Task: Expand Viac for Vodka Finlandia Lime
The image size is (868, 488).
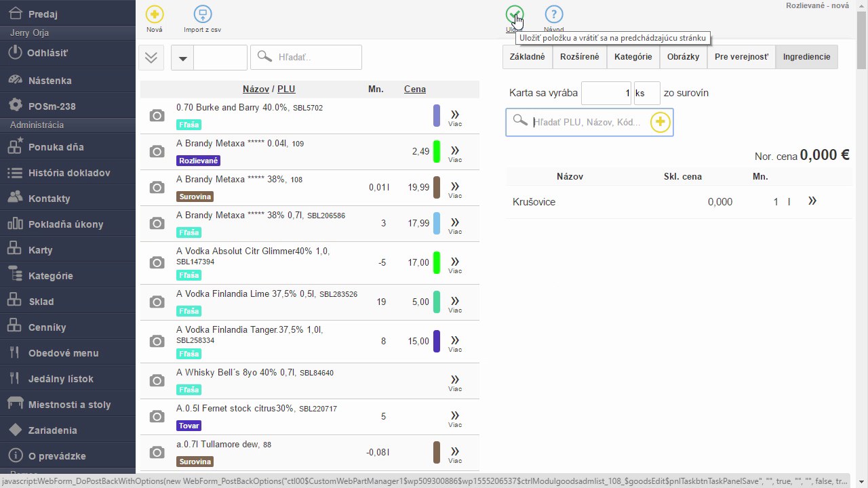Action: pos(455,304)
